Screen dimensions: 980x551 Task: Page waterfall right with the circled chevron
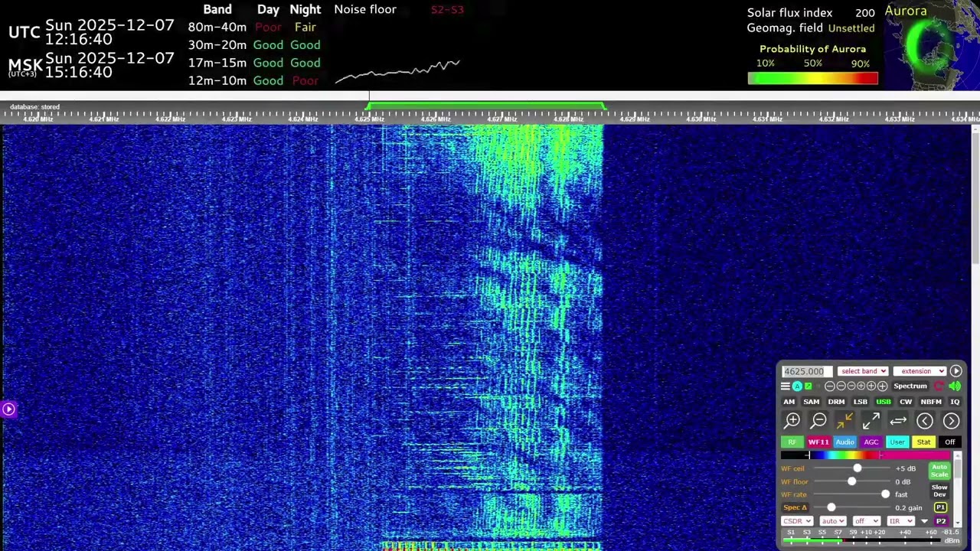tap(951, 421)
